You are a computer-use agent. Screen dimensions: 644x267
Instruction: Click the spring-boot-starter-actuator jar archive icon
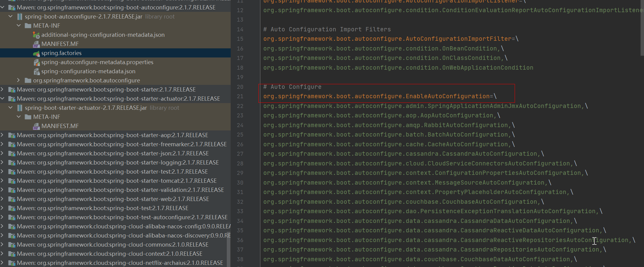[20, 108]
